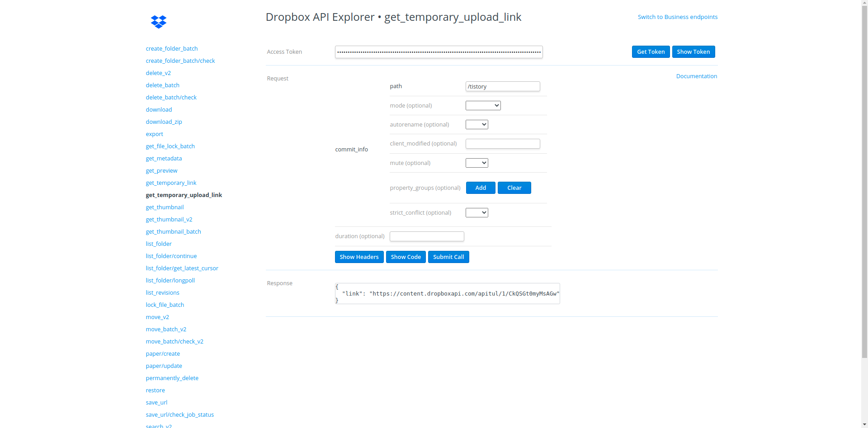This screenshot has height=428, width=868.
Task: Switch to Business endpoints
Action: [677, 17]
